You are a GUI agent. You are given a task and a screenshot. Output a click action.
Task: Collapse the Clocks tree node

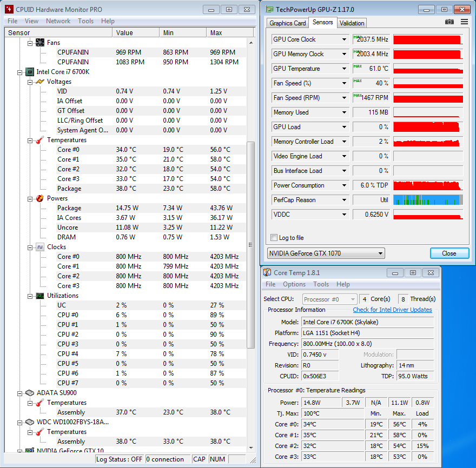(x=30, y=248)
